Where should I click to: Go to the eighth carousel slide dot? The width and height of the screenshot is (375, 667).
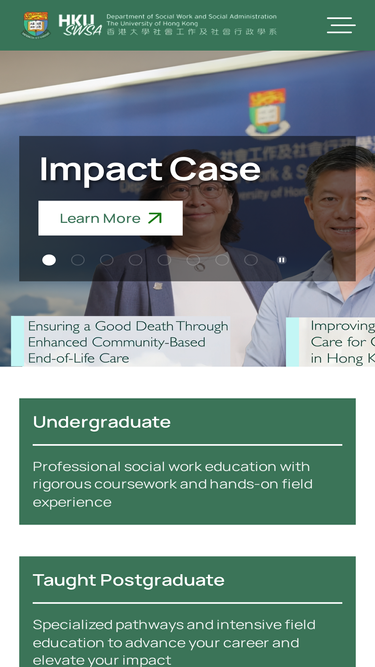251,260
